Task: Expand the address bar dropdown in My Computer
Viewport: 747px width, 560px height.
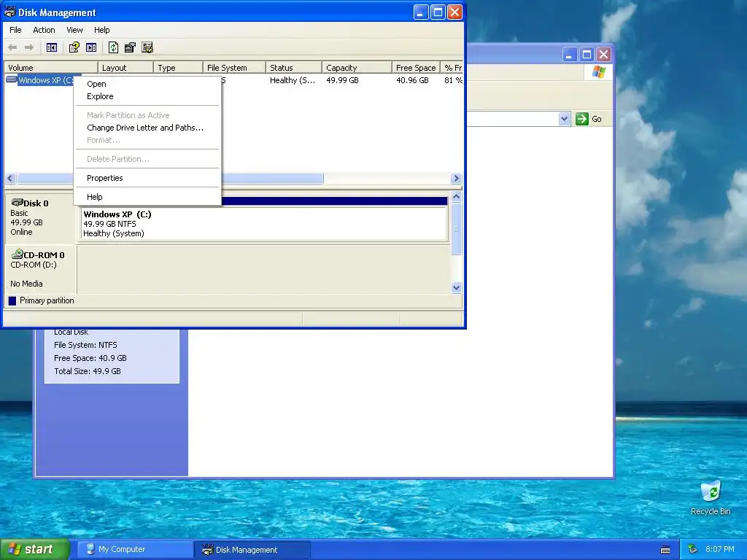Action: coord(564,119)
